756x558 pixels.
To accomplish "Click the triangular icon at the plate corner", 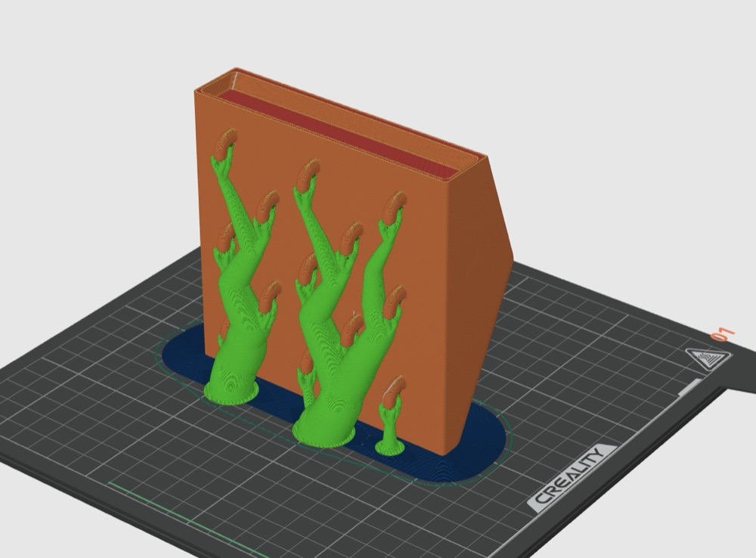I will click(x=708, y=358).
